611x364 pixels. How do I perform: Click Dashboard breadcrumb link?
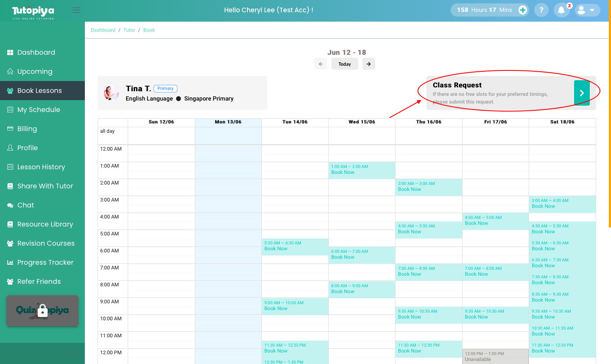(103, 30)
